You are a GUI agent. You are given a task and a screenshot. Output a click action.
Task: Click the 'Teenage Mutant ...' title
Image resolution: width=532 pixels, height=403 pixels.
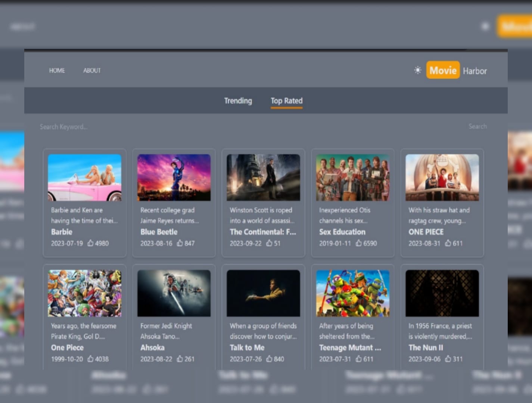pyautogui.click(x=350, y=347)
